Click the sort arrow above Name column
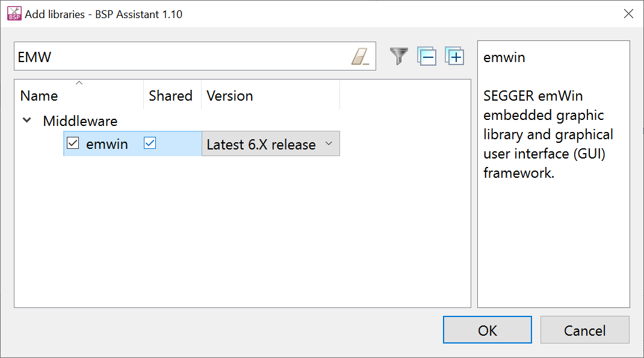Image resolution: width=644 pixels, height=358 pixels. 79,83
